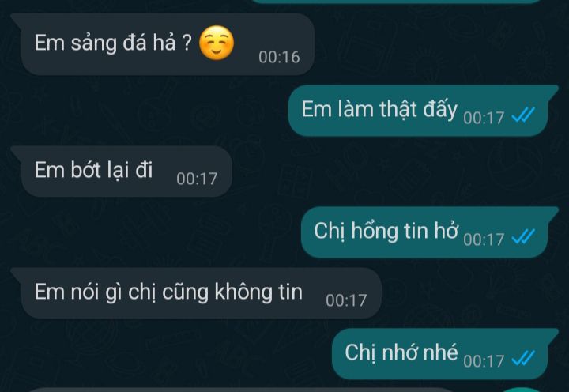
Task: Click read receipt ticks on 'Em làm thật đấy'
Action: click(523, 116)
